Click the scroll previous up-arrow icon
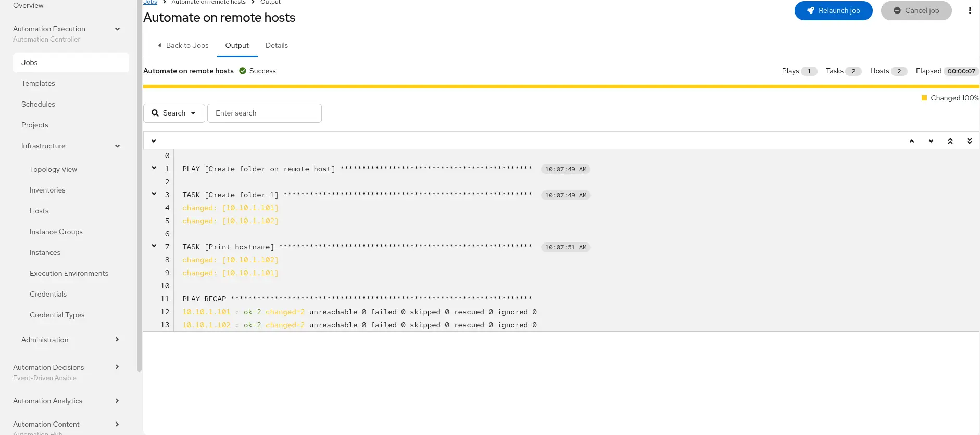The height and width of the screenshot is (435, 980). click(911, 141)
